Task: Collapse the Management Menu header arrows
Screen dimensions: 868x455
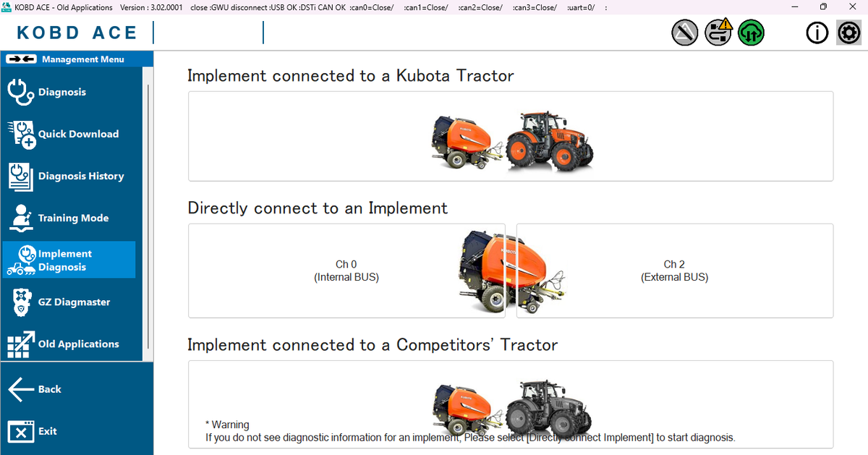Action: [x=20, y=59]
